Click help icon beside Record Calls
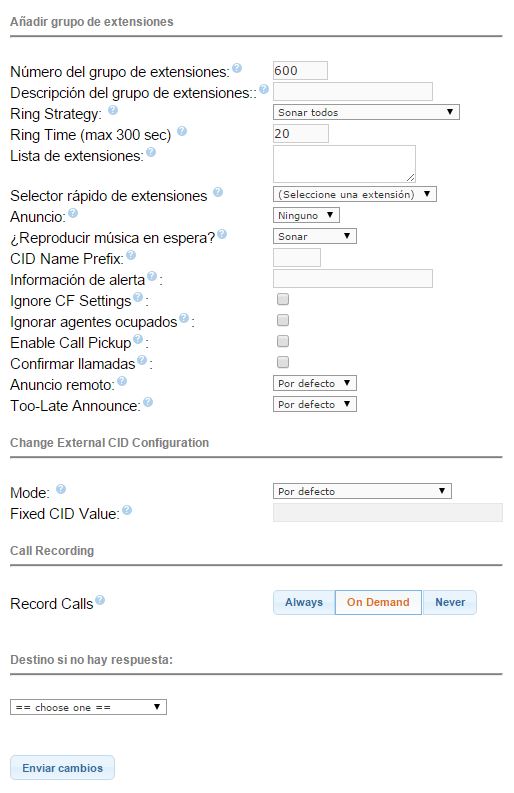Image resolution: width=514 pixels, height=793 pixels. coord(100,600)
